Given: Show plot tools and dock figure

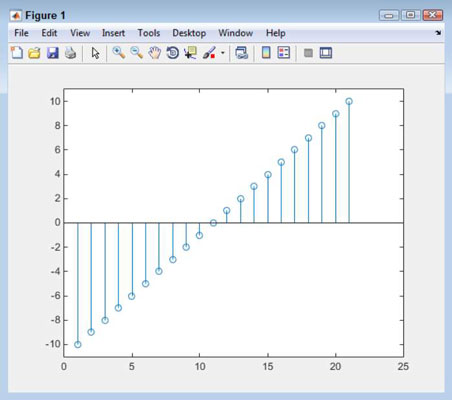Looking at the screenshot, I should 326,53.
